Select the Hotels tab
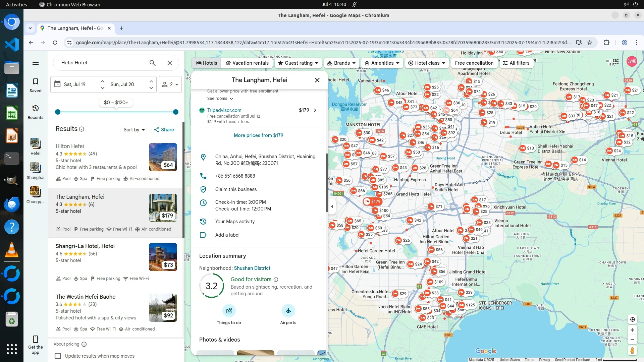This screenshot has width=644, height=362. coord(206,63)
